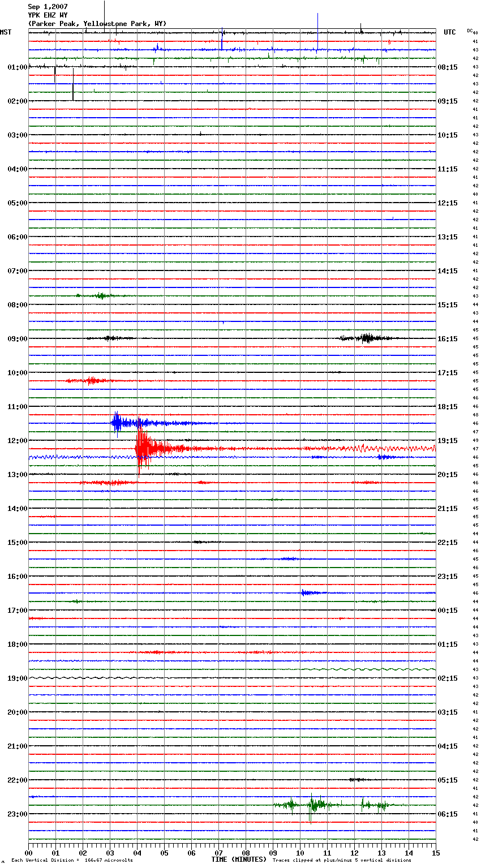Viewport: 481px width, 868px height.
Task: Click the 12:15 UTC time label
Action: [448, 203]
